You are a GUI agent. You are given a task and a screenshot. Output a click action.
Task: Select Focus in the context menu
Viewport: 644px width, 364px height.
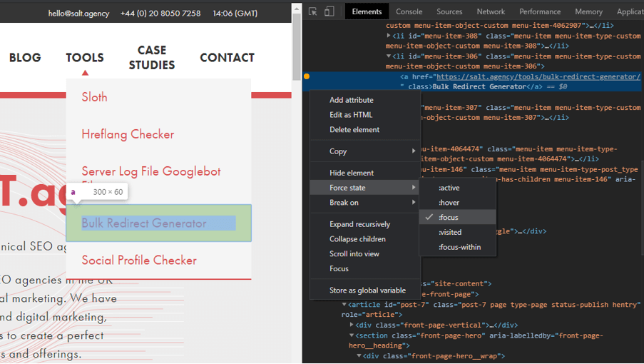[x=365, y=268]
